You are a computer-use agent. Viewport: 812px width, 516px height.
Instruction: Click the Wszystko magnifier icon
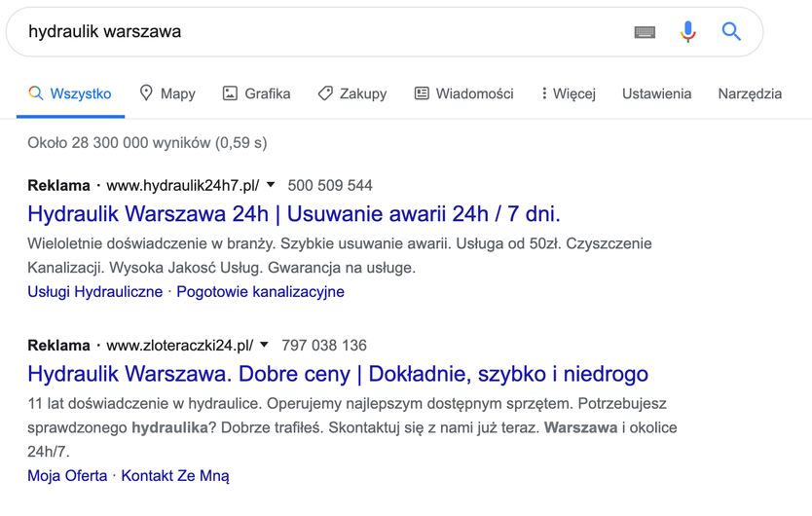[35, 93]
